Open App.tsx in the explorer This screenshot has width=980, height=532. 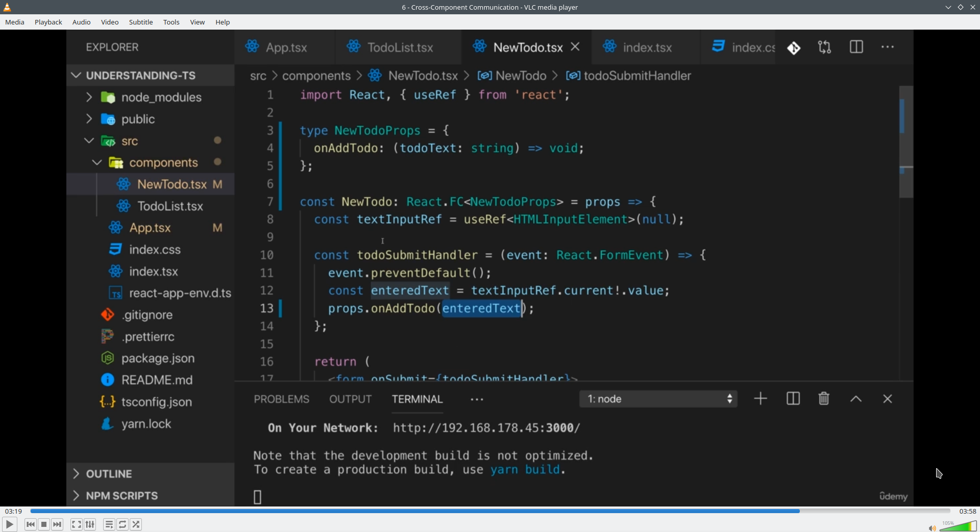151,228
